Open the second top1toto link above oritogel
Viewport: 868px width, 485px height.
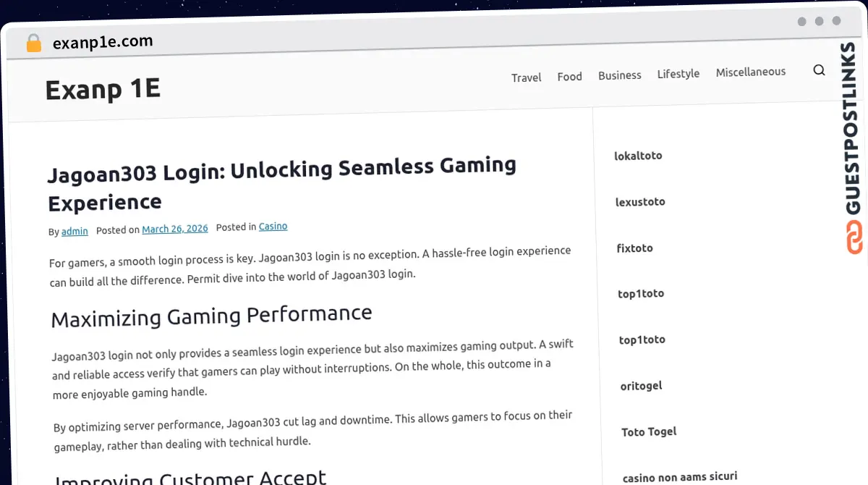click(642, 339)
